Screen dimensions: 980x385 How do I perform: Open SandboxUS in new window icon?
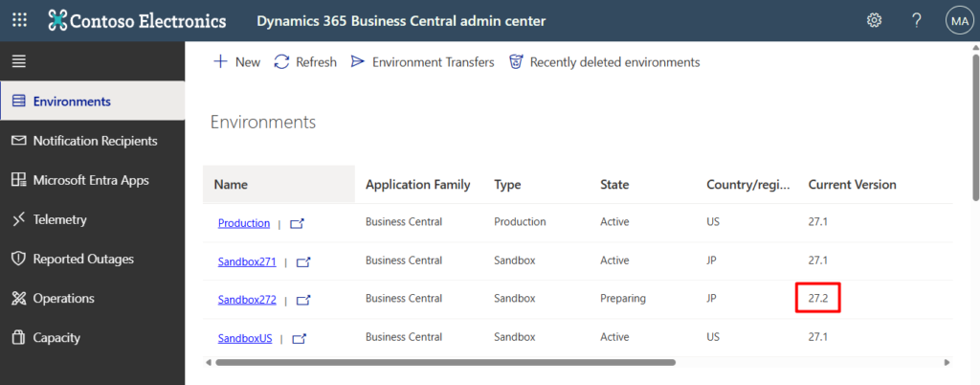point(299,338)
